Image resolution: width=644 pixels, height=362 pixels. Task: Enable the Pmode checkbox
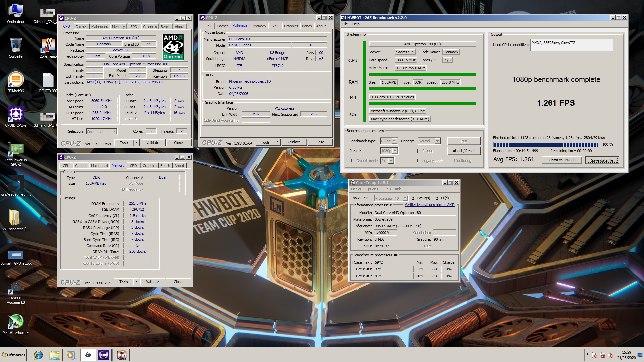419,151
